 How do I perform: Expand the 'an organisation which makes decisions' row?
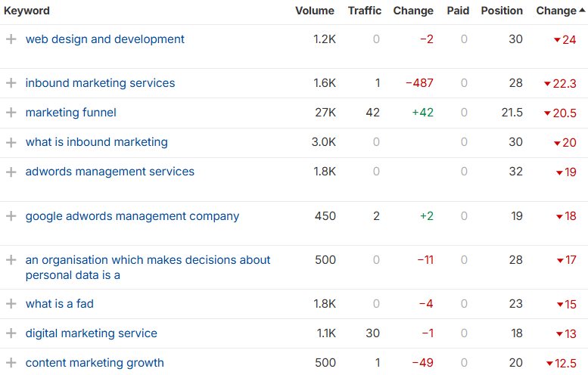pyautogui.click(x=11, y=260)
